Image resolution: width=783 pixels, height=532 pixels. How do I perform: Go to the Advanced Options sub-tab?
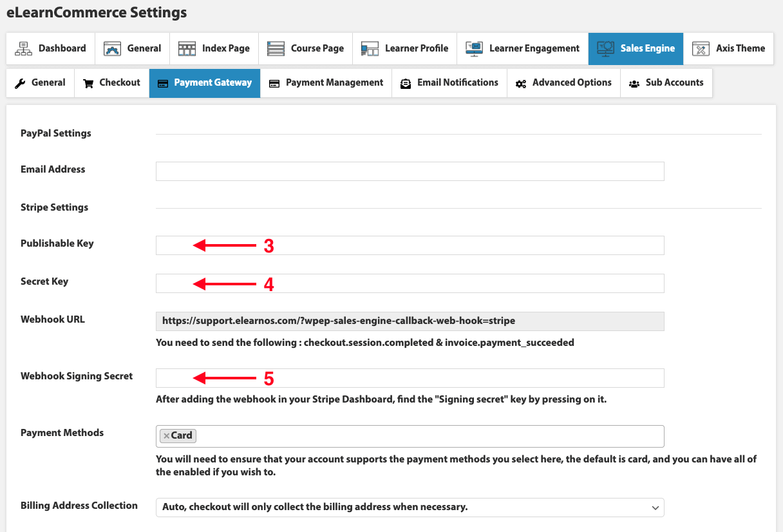pos(564,83)
